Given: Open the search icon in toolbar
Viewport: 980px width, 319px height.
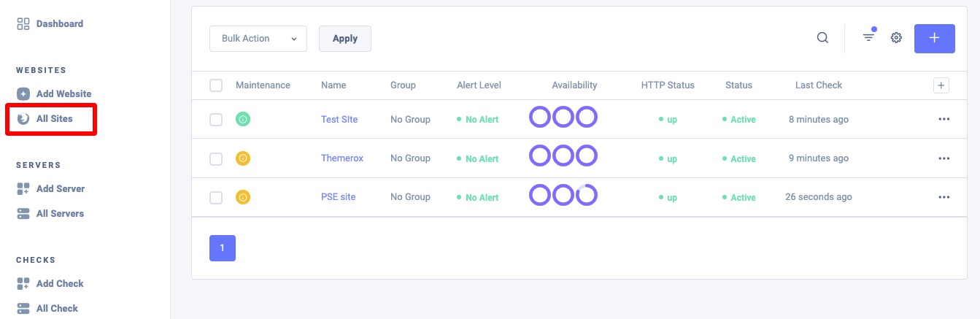Looking at the screenshot, I should tap(822, 39).
